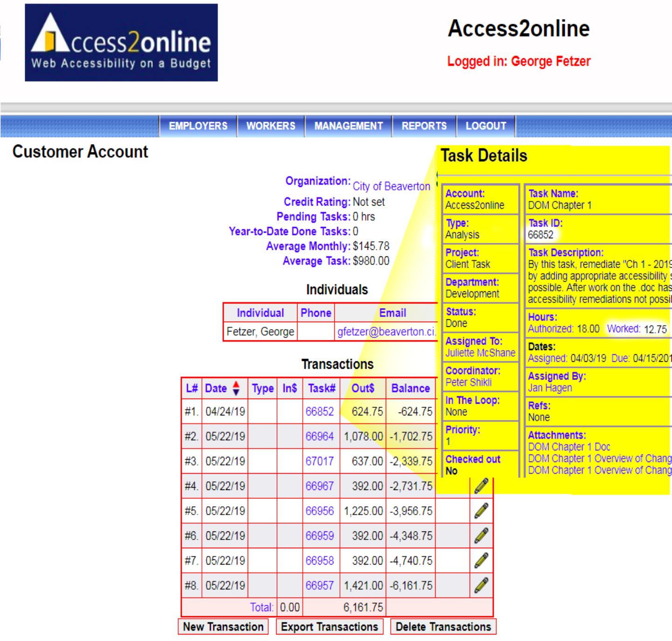
Task: Click the Date column sort arrows
Action: (236, 388)
